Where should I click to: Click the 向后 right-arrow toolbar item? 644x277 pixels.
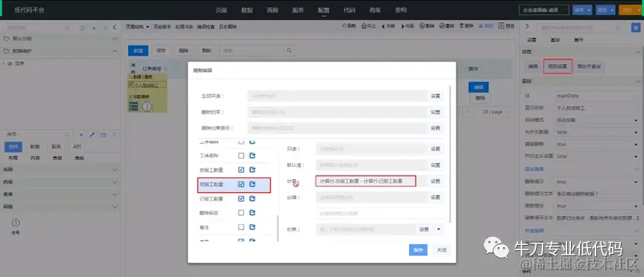click(x=408, y=26)
